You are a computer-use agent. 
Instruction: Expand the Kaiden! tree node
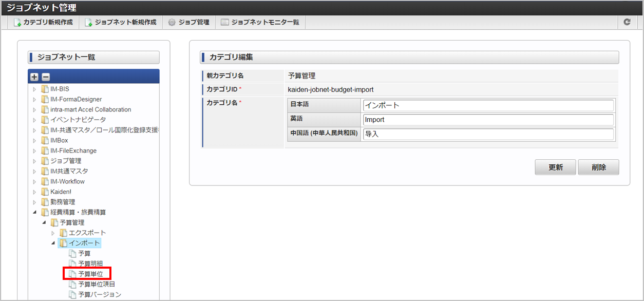[34, 192]
